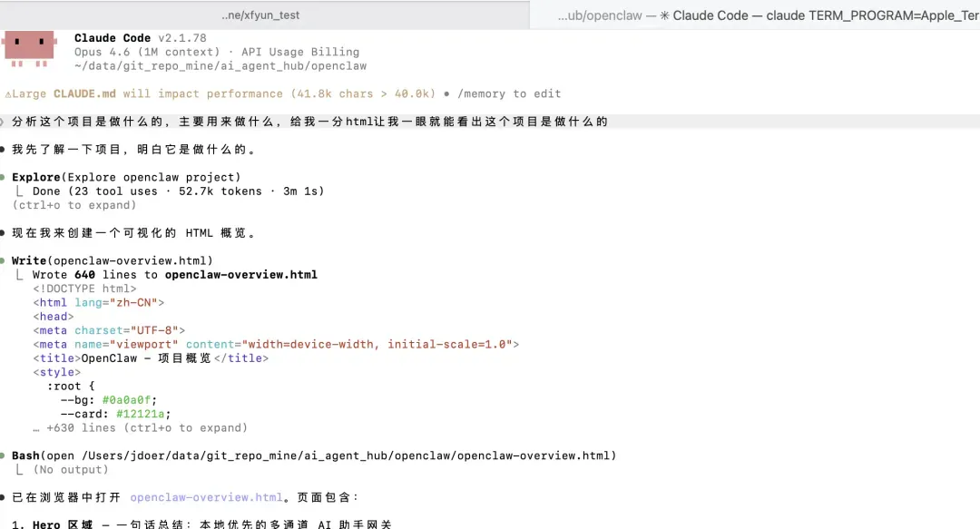Click the html lang="zh-CN" code line
This screenshot has height=529, width=980.
coord(99,303)
